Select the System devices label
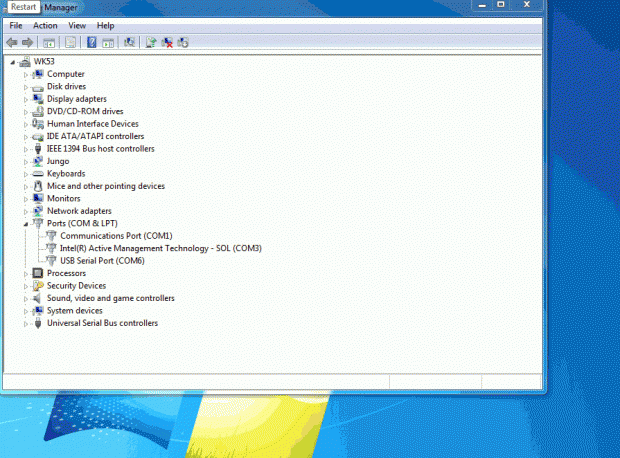The height and width of the screenshot is (458, 620). [75, 310]
